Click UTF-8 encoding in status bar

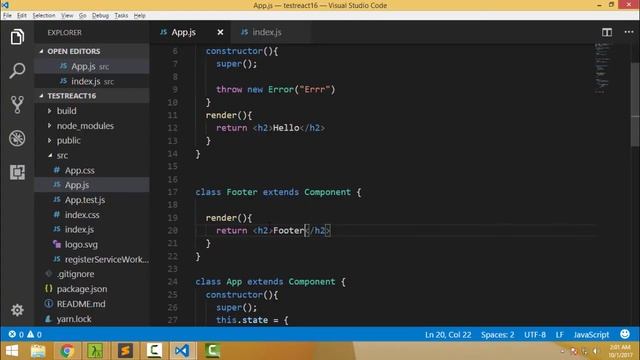535,335
